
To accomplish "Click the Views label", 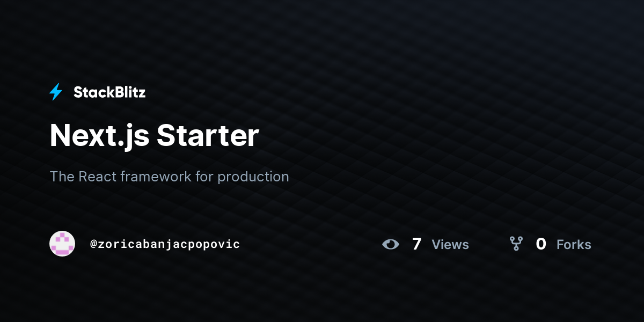I will (x=450, y=244).
